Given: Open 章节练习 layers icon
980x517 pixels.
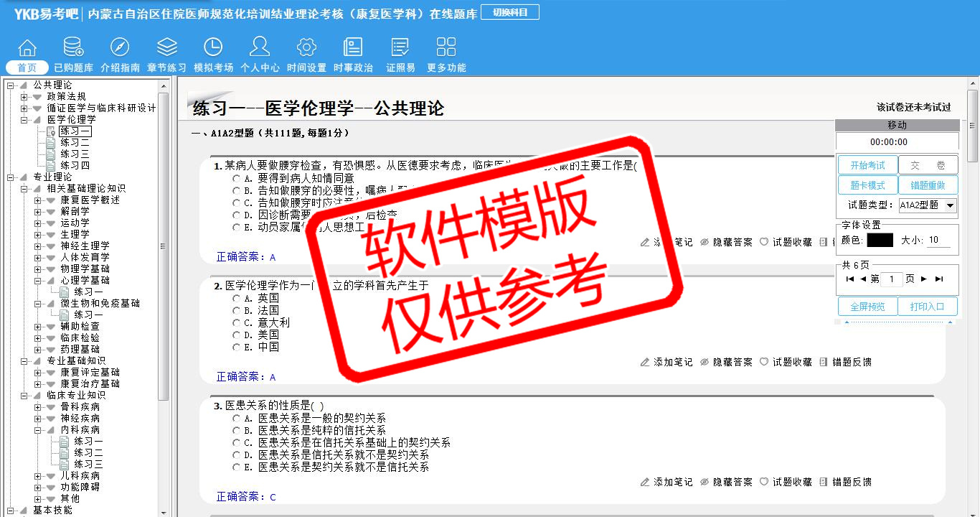Looking at the screenshot, I should pos(166,48).
